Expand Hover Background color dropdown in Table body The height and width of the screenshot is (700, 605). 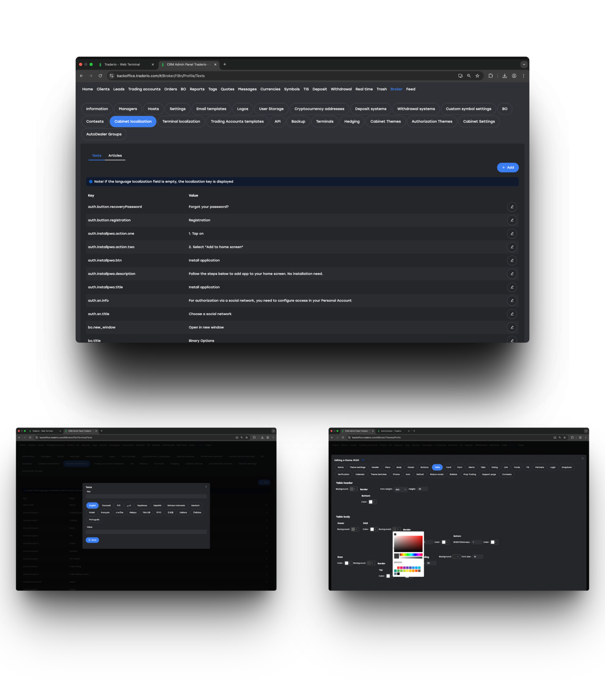click(355, 529)
